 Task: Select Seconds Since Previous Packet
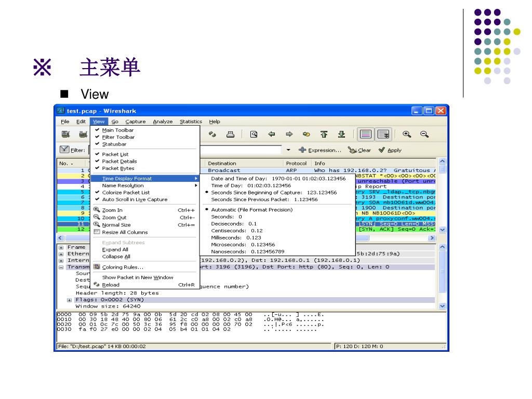[x=264, y=199]
